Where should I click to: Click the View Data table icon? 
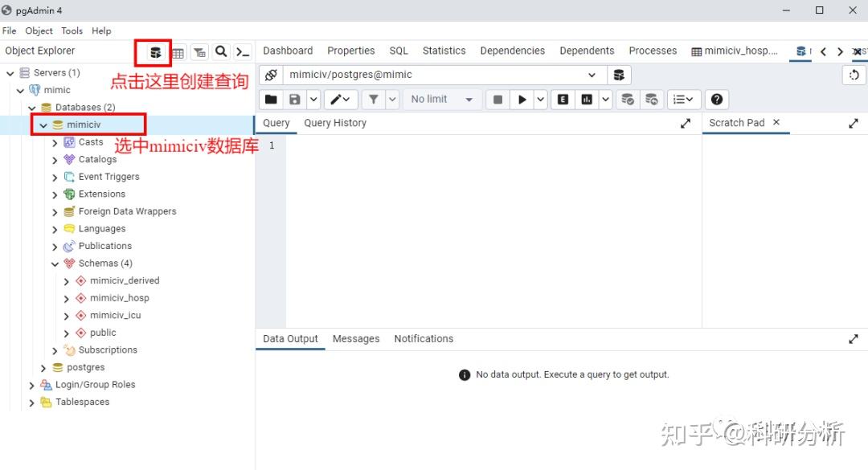pos(178,52)
